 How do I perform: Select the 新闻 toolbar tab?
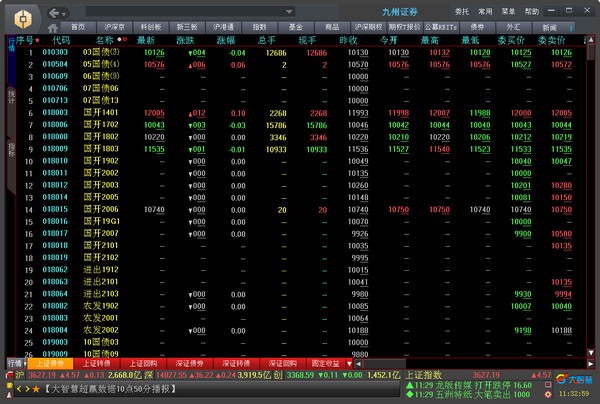(x=549, y=28)
